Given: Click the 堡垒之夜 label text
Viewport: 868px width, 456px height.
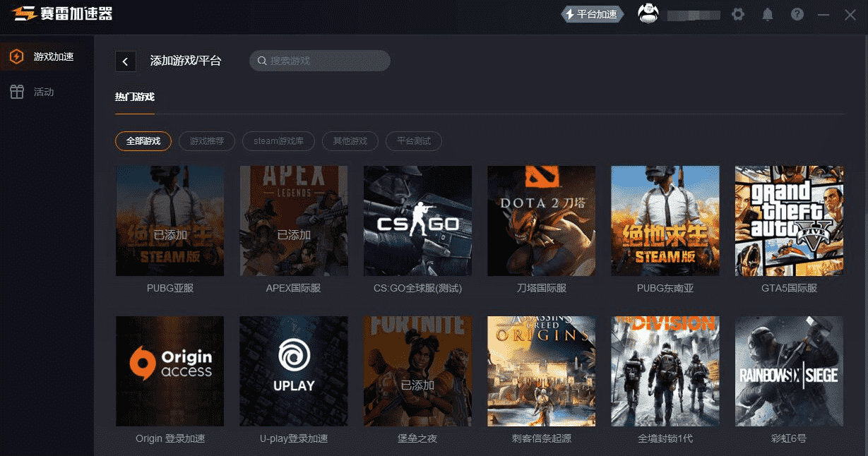Looking at the screenshot, I should click(x=417, y=438).
